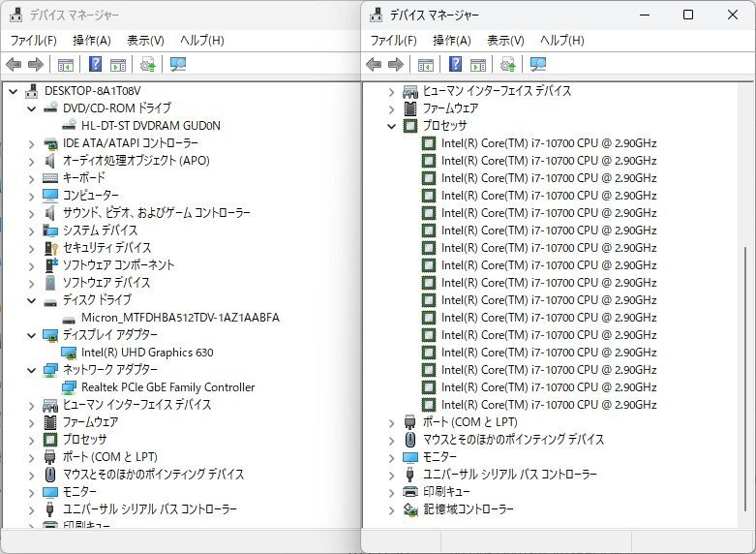Screen dimensions: 756x554
Task: Click the モニター icon in right window
Action: click(x=410, y=457)
